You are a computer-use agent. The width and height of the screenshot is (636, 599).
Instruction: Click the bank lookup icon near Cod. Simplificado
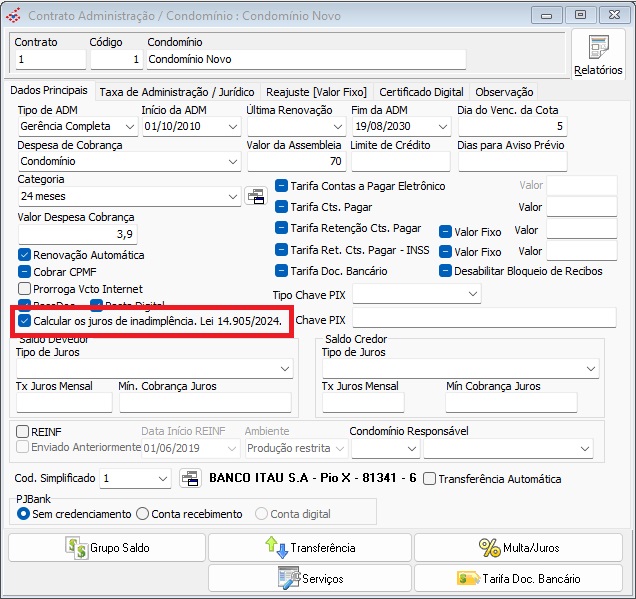189,479
